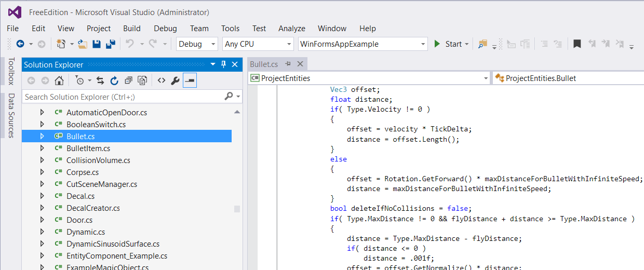Open the Tools menu
Image resolution: width=644 pixels, height=270 pixels.
(x=231, y=29)
